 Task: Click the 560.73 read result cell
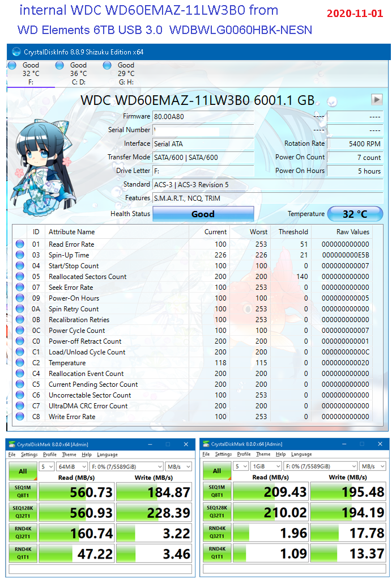point(76,492)
